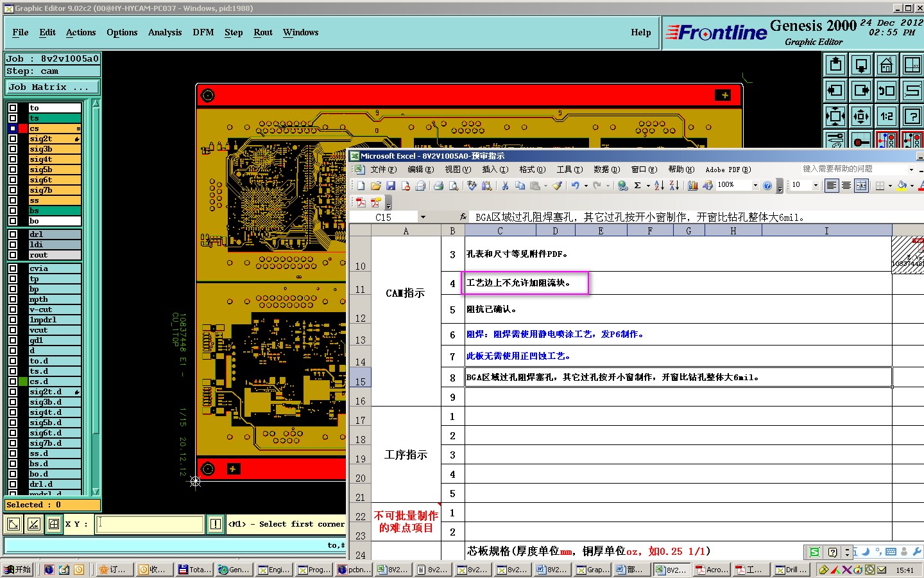The height and width of the screenshot is (578, 924).
Task: Click the diagonal arrow coordinate mode icon
Action: 13,524
